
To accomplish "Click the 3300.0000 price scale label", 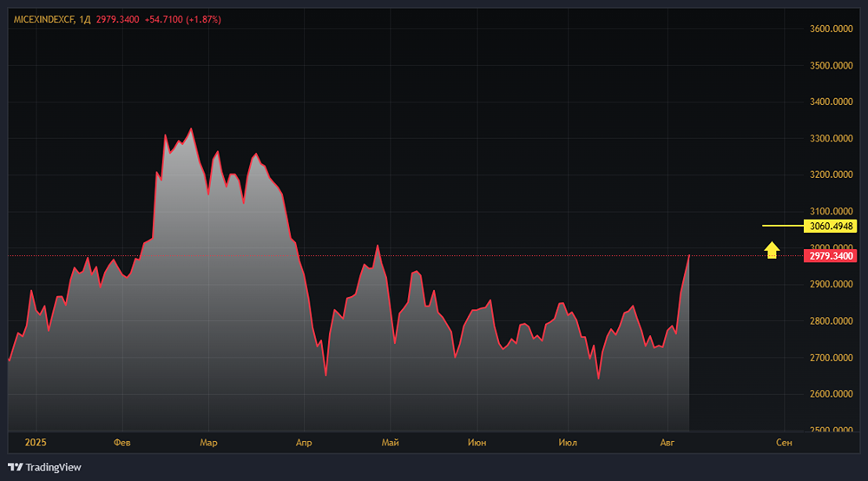I will click(832, 139).
